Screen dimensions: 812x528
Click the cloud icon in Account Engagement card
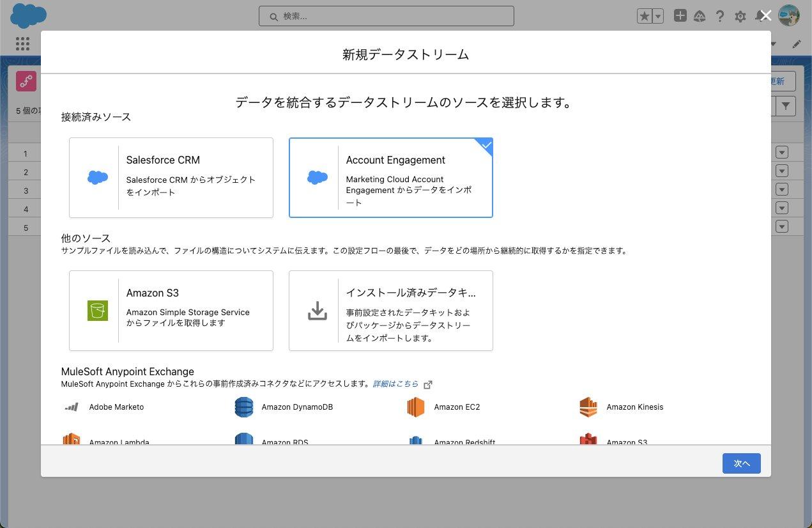(x=318, y=178)
